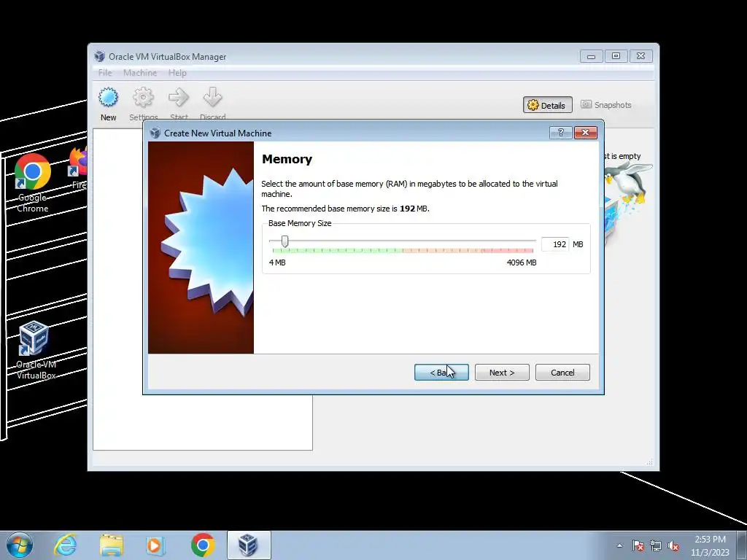Select the Details view button

click(x=547, y=105)
